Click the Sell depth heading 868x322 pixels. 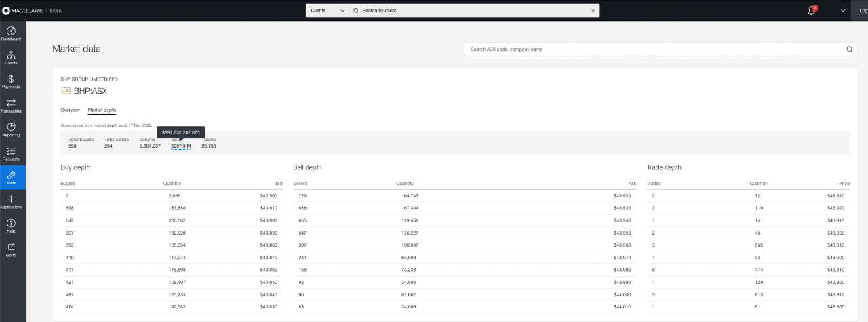coord(307,167)
